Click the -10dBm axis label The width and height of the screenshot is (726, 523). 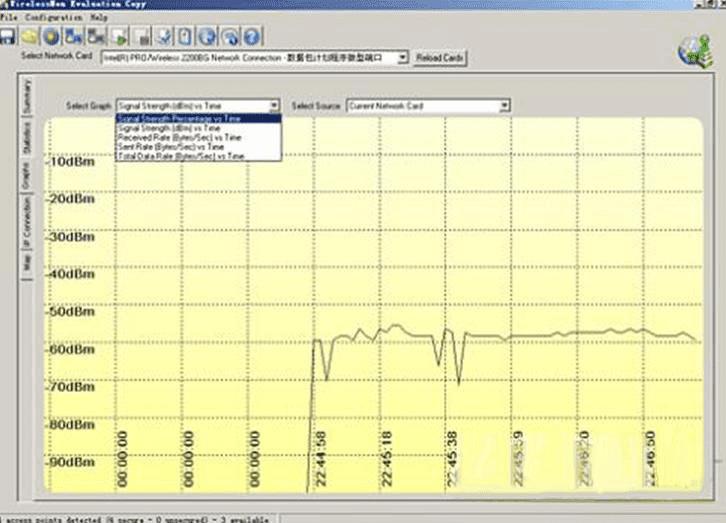[70, 162]
